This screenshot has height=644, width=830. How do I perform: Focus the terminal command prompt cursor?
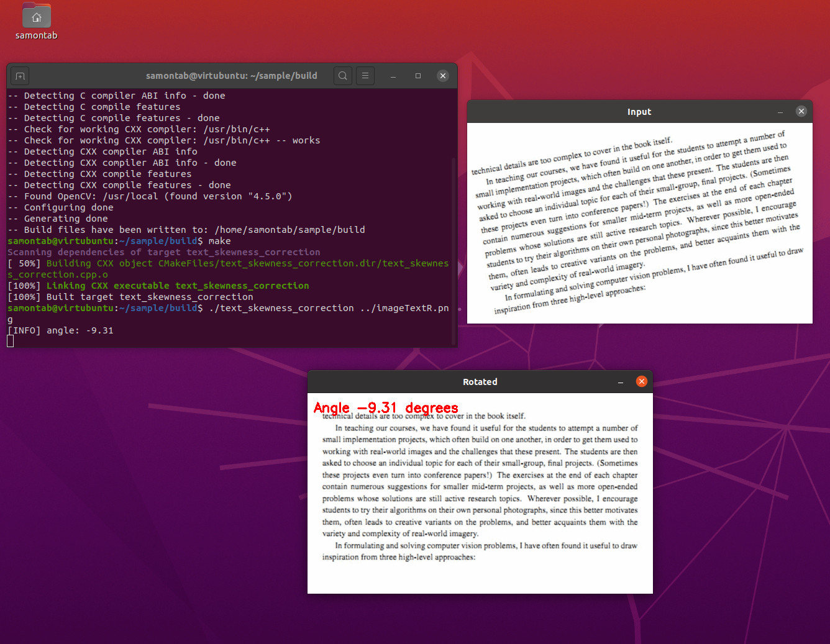pos(10,341)
